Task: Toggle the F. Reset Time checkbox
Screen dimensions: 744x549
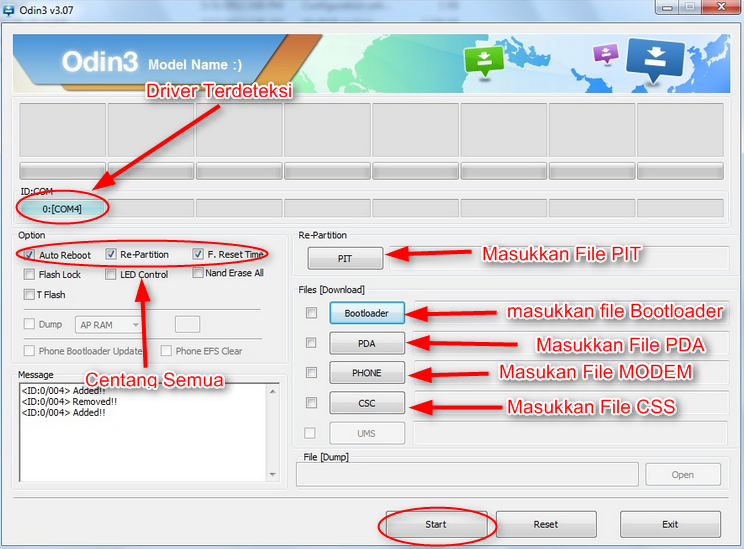Action: [x=198, y=254]
